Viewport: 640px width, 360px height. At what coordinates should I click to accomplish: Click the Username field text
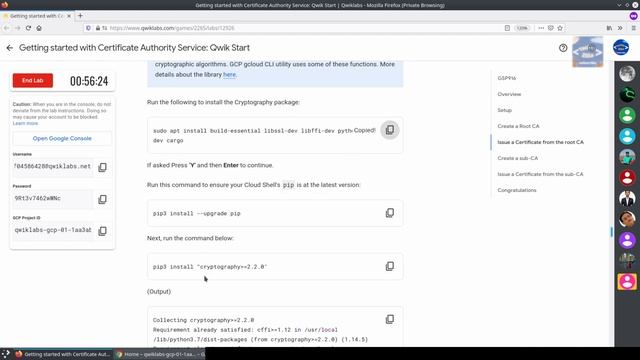pos(52,167)
